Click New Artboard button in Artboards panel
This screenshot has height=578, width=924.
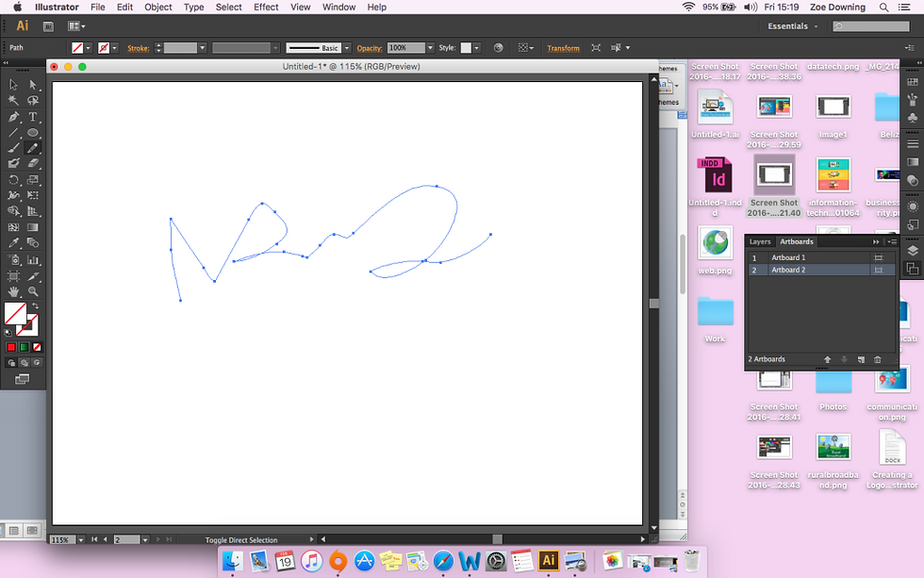(x=861, y=359)
